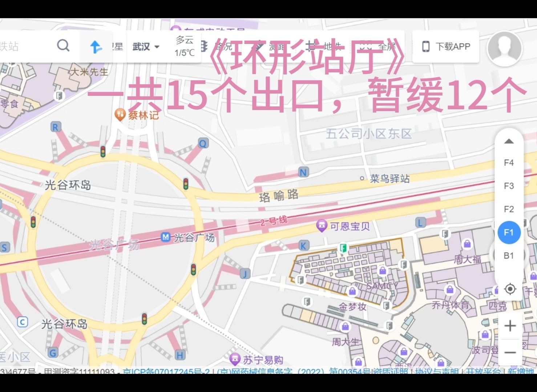The height and width of the screenshot is (392, 537).
Task: Click the user avatar icon
Action: click(x=505, y=49)
